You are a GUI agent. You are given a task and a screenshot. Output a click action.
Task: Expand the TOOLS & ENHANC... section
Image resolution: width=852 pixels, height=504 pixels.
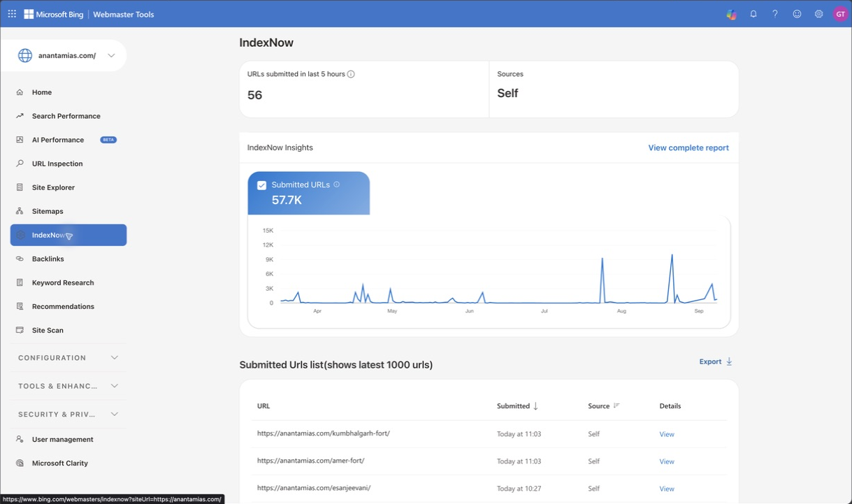[68, 386]
